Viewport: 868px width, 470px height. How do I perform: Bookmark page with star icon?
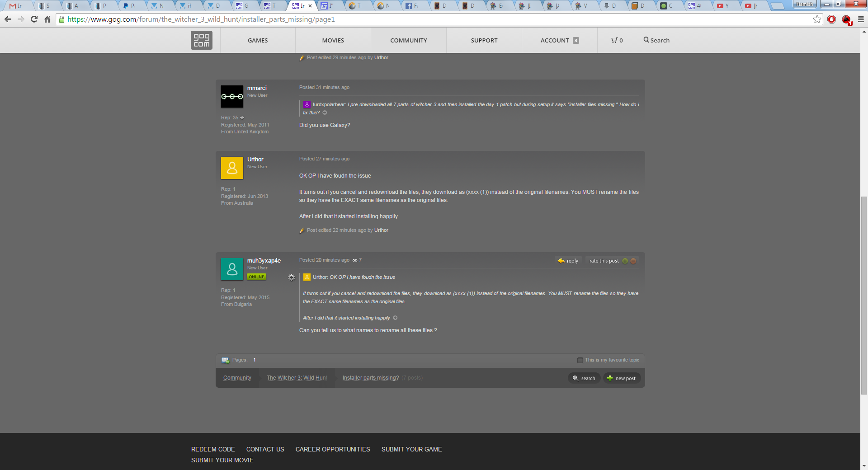point(817,19)
